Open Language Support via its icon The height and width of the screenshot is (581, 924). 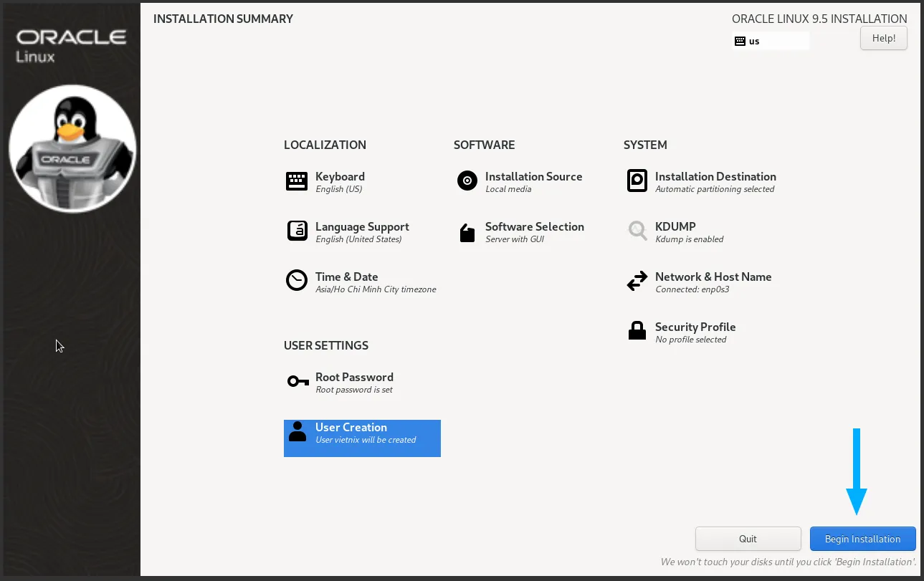click(x=297, y=231)
